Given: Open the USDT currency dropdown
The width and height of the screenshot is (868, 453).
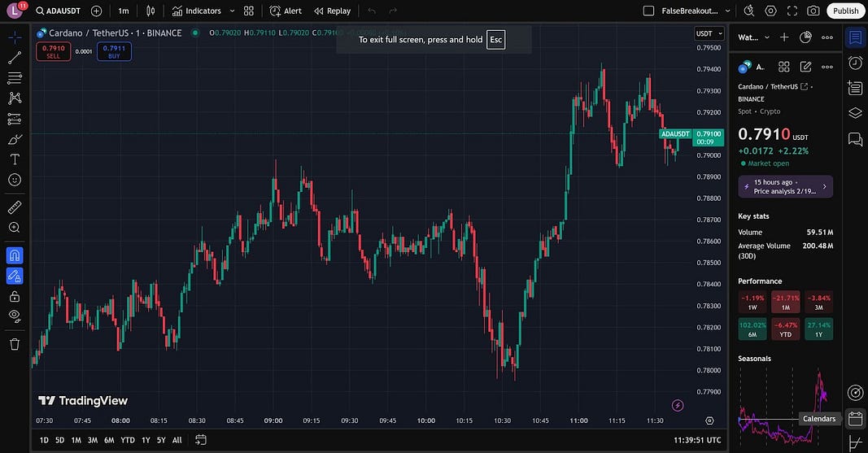Looking at the screenshot, I should (709, 33).
